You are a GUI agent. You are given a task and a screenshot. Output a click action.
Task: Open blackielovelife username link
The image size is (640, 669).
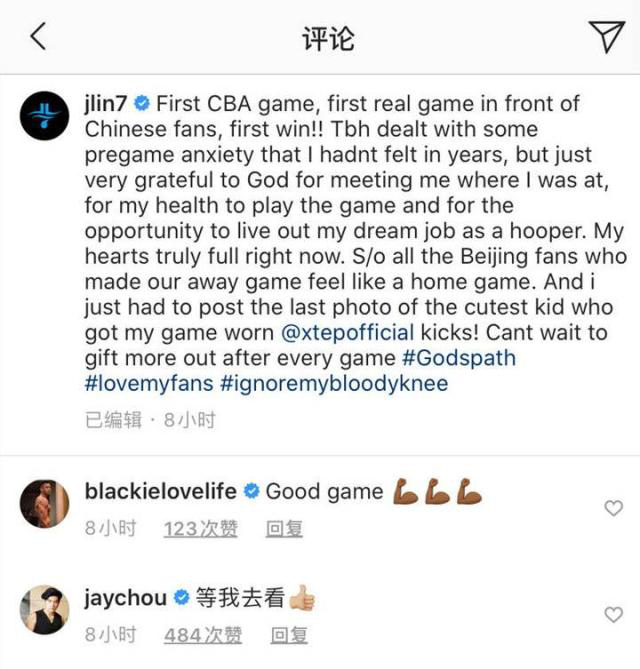tap(160, 491)
